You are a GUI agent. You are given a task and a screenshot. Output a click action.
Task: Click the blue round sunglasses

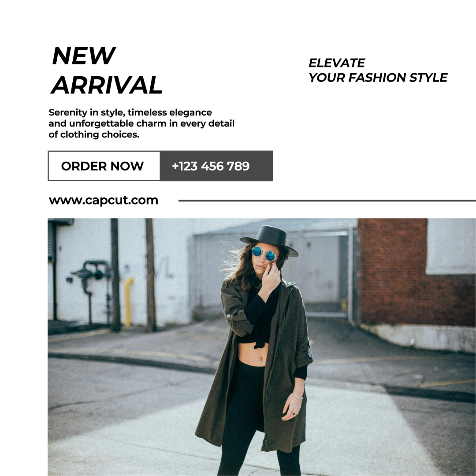point(264,253)
